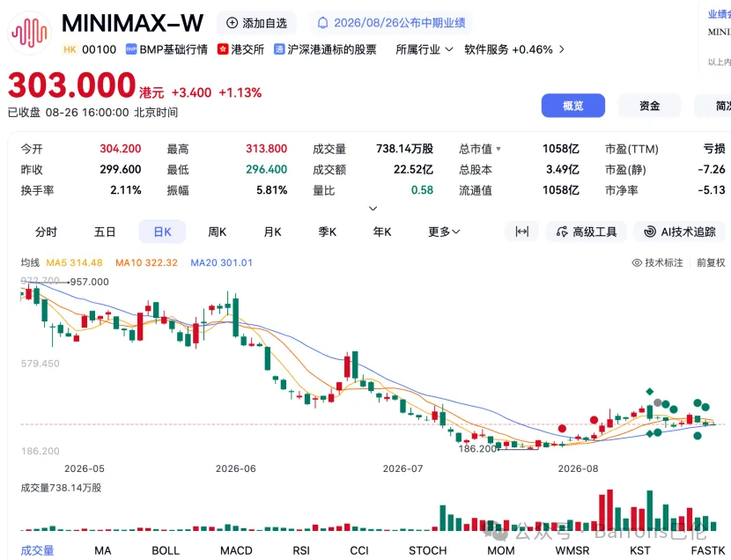The height and width of the screenshot is (560, 731).
Task: Toggle 技术标注 eye visibility
Action: 637,262
